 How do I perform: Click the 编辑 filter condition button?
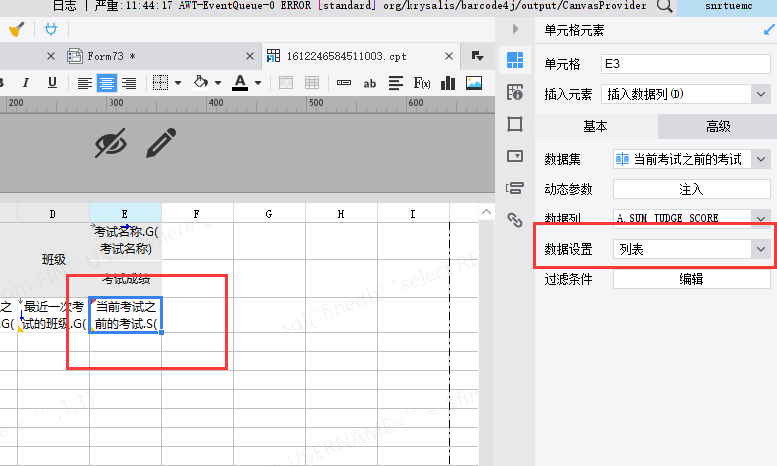(692, 279)
